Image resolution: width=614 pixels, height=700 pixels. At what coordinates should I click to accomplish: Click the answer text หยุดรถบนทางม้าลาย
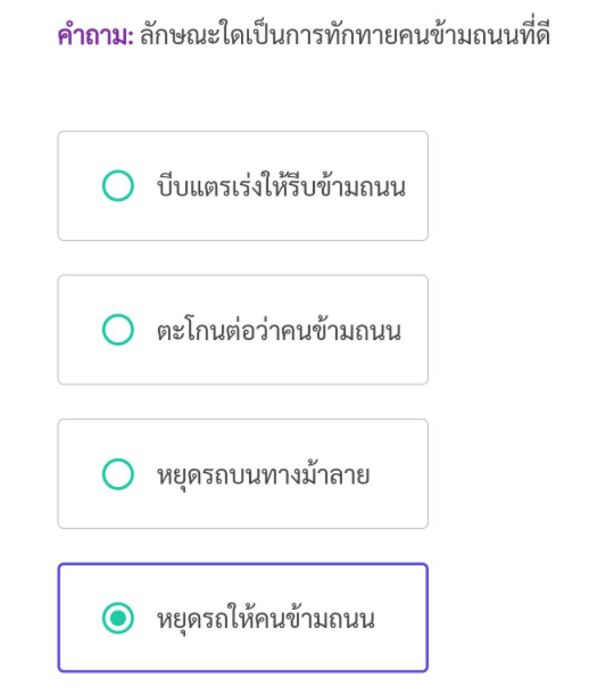pyautogui.click(x=263, y=475)
